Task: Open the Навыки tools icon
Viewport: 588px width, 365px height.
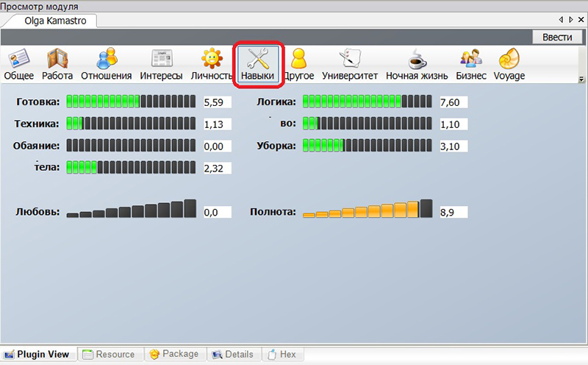Action: point(257,59)
